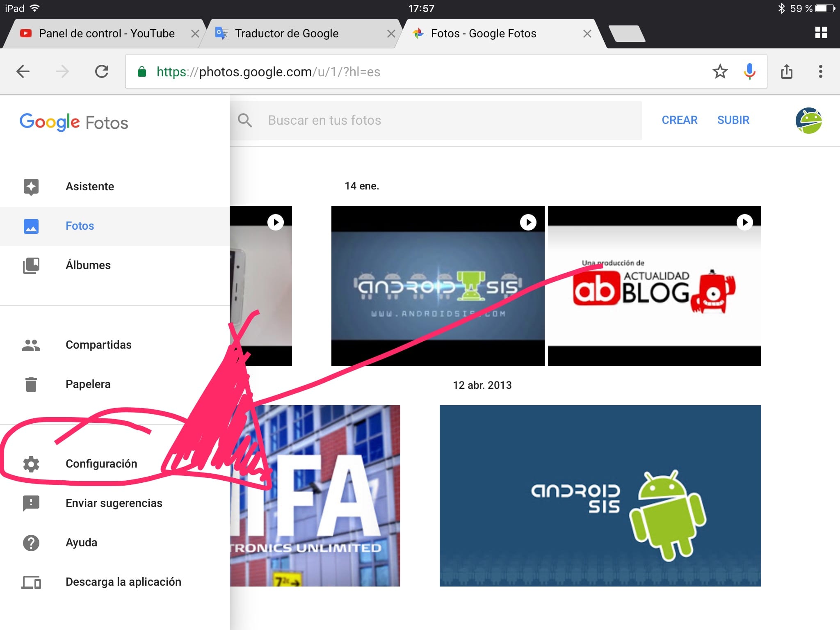Open the tab switcher grid icon
Screen dimensions: 840x630
point(821,33)
